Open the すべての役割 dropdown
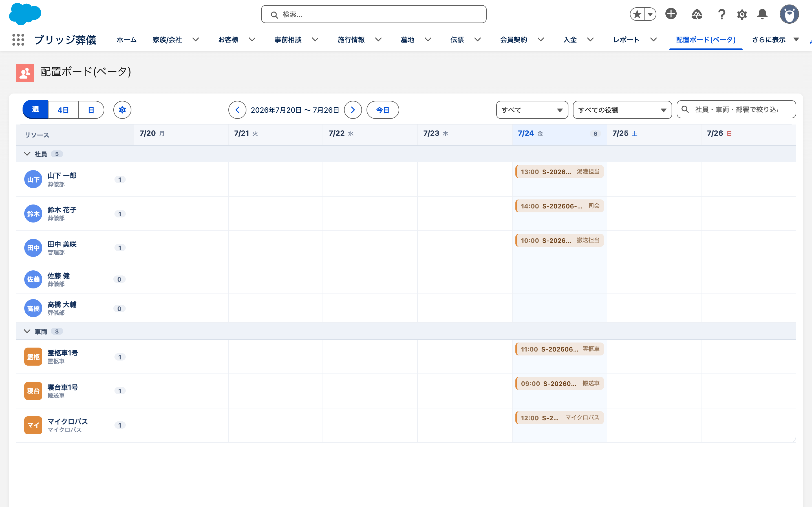Image resolution: width=812 pixels, height=507 pixels. 622,110
